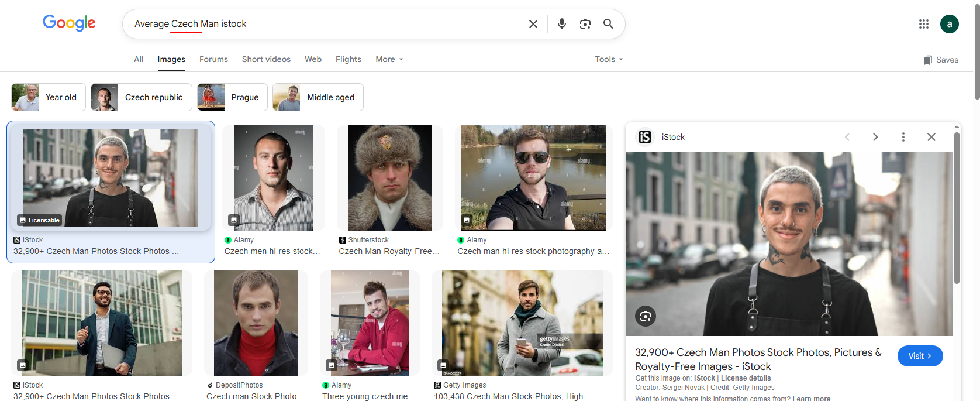Viewport: 980px width, 401px height.
Task: Select the Middle aged filter chip
Action: tap(318, 97)
